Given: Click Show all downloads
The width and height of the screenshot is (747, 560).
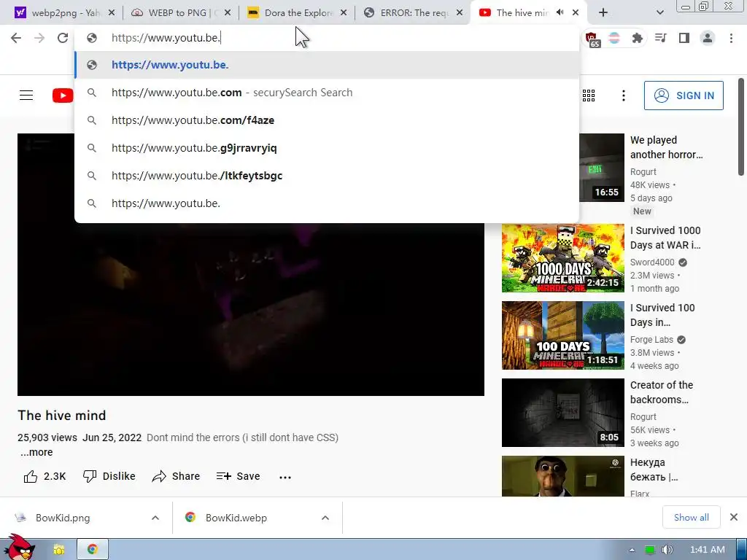Looking at the screenshot, I should click(692, 517).
